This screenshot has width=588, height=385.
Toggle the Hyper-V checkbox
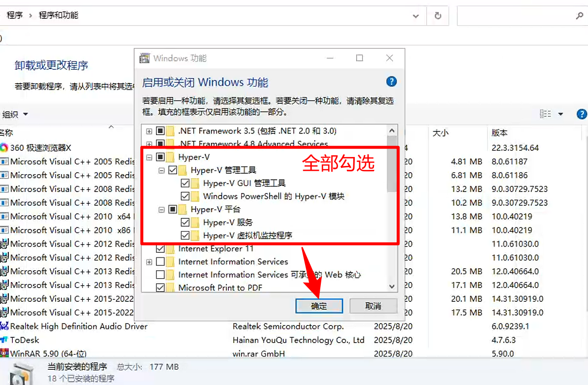[x=160, y=157]
